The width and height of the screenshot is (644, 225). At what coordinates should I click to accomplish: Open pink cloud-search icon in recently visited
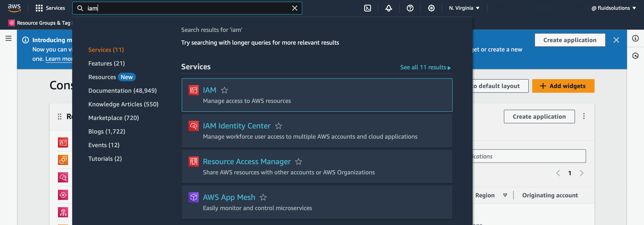tap(63, 177)
